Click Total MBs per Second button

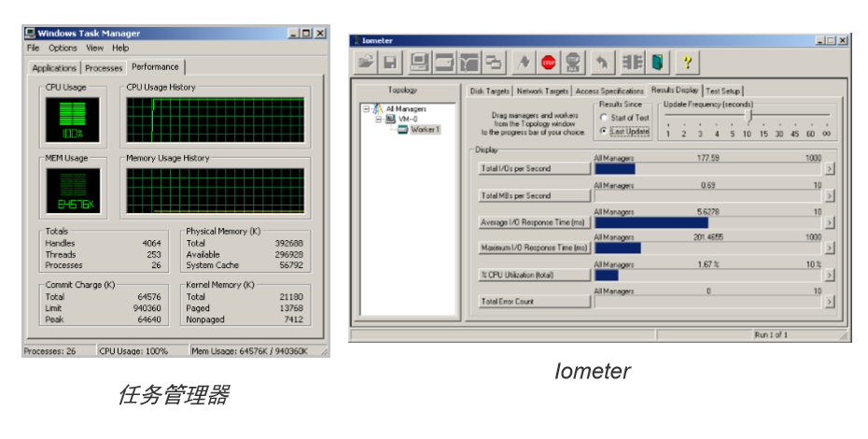[534, 195]
